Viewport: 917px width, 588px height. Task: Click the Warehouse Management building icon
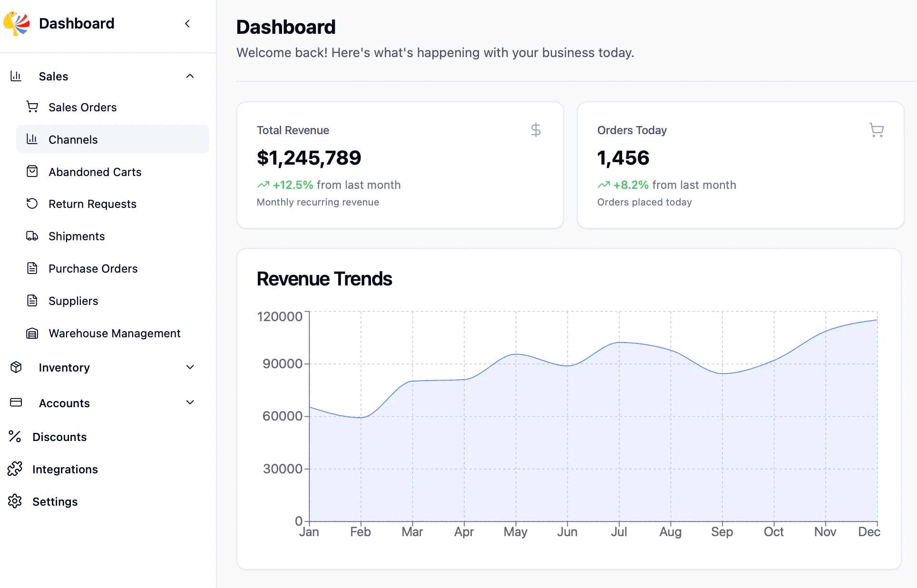32,333
